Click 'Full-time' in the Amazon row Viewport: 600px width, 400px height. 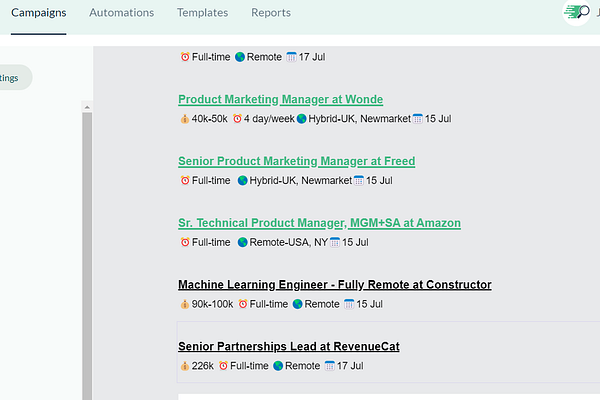click(211, 242)
